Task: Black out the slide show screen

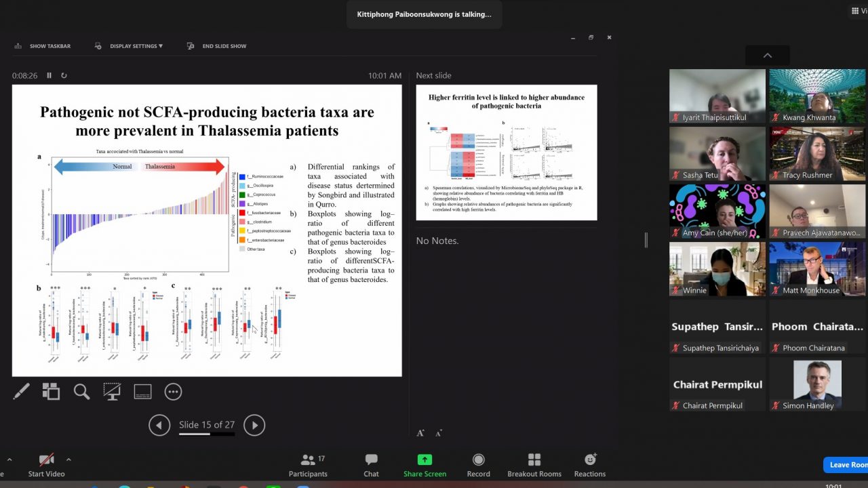Action: click(112, 392)
